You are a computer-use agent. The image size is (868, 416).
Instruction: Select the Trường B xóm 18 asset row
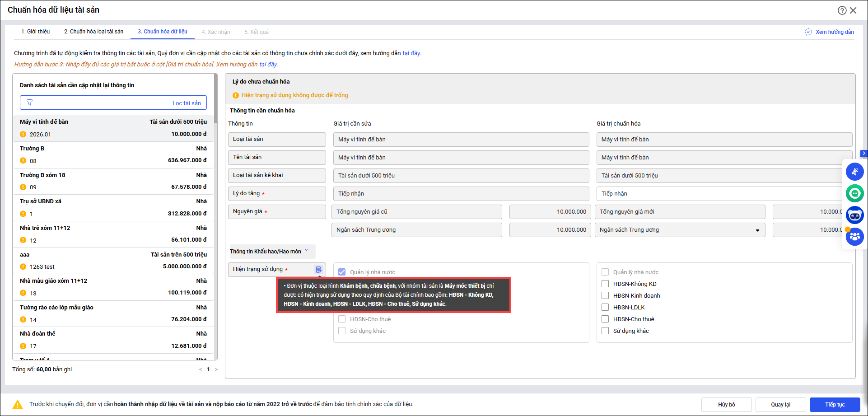(x=113, y=181)
